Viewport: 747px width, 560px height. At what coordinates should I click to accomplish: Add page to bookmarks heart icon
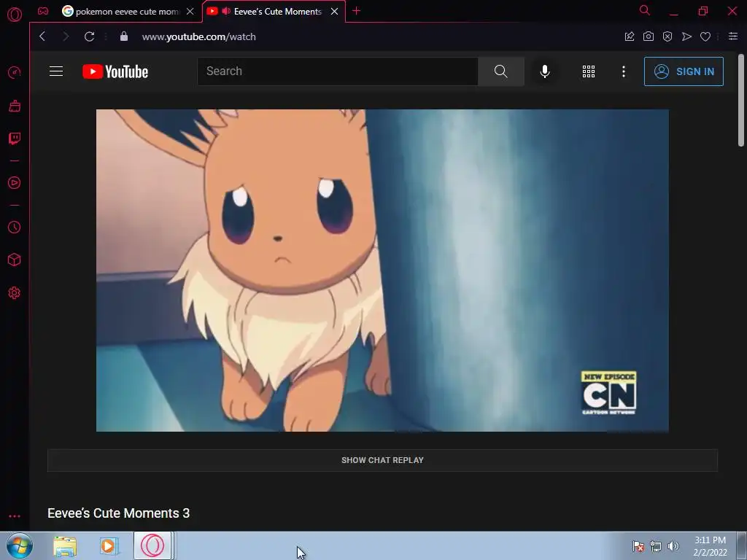pyautogui.click(x=705, y=36)
